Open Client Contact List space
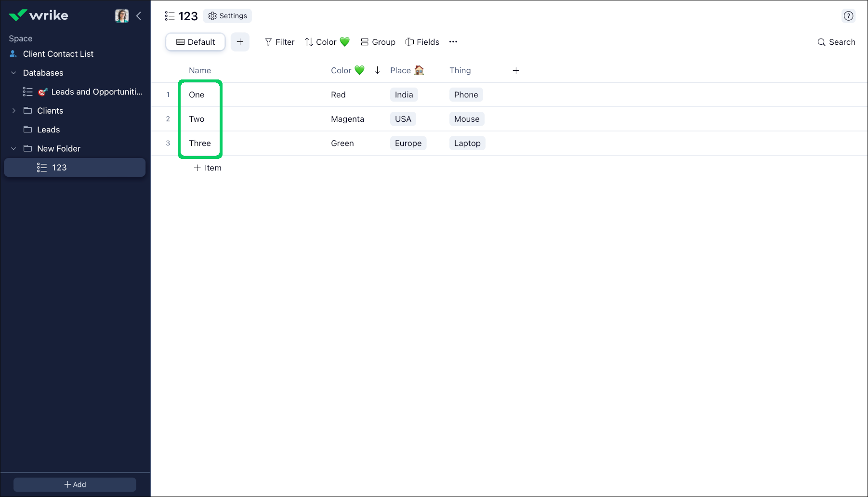 (58, 54)
